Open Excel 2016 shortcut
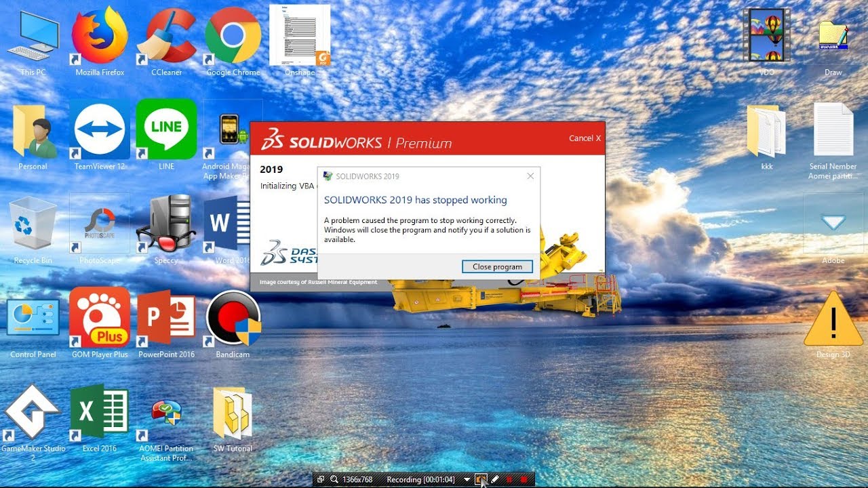The image size is (868, 488). tap(100, 418)
